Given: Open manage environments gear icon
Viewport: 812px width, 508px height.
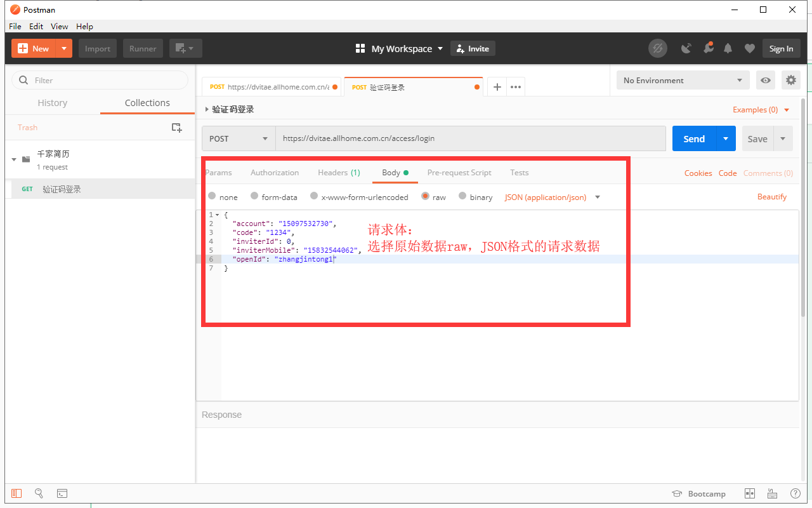Looking at the screenshot, I should pos(790,80).
